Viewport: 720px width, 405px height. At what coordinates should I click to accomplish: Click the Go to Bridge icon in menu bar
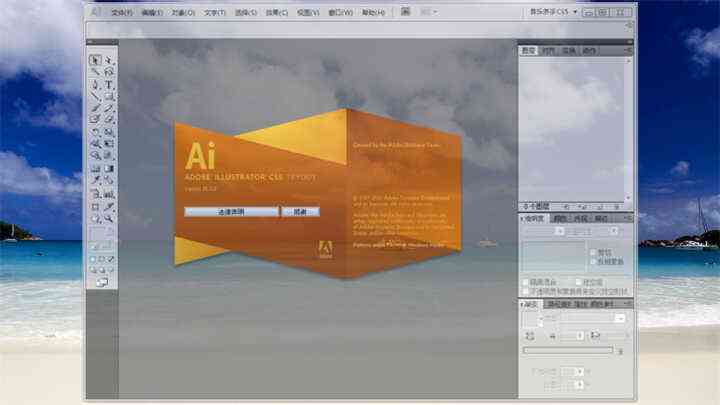coord(405,11)
